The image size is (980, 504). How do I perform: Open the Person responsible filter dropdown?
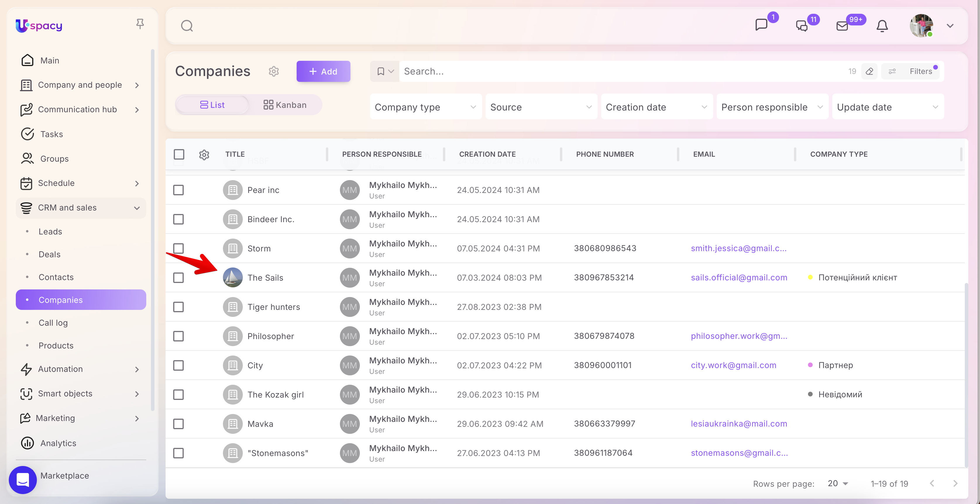click(772, 107)
